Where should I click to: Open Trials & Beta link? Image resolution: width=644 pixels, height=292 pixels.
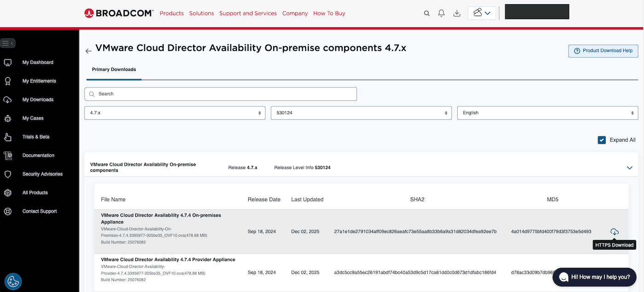click(x=36, y=137)
